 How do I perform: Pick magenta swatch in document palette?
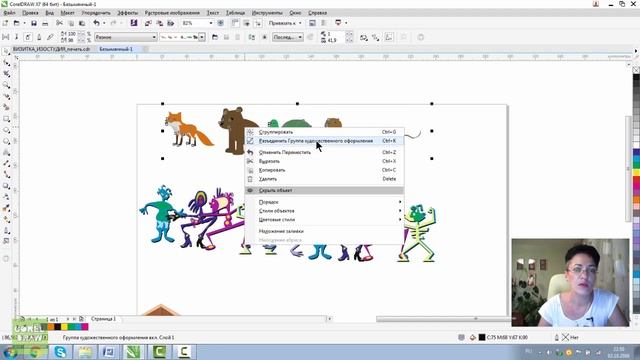point(84,327)
